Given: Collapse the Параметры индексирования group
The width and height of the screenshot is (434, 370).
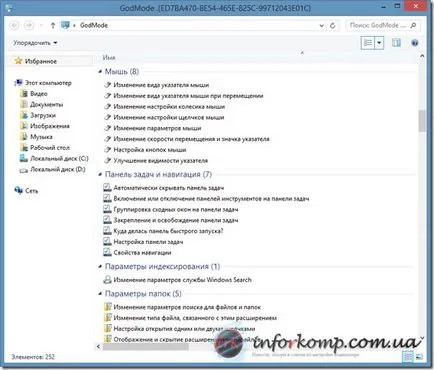Looking at the screenshot, I should point(100,266).
